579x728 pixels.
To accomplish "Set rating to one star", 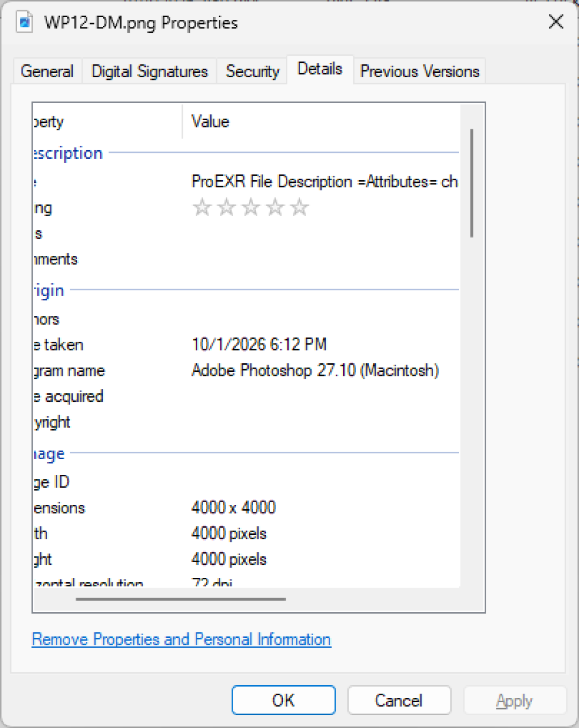I will point(202,207).
